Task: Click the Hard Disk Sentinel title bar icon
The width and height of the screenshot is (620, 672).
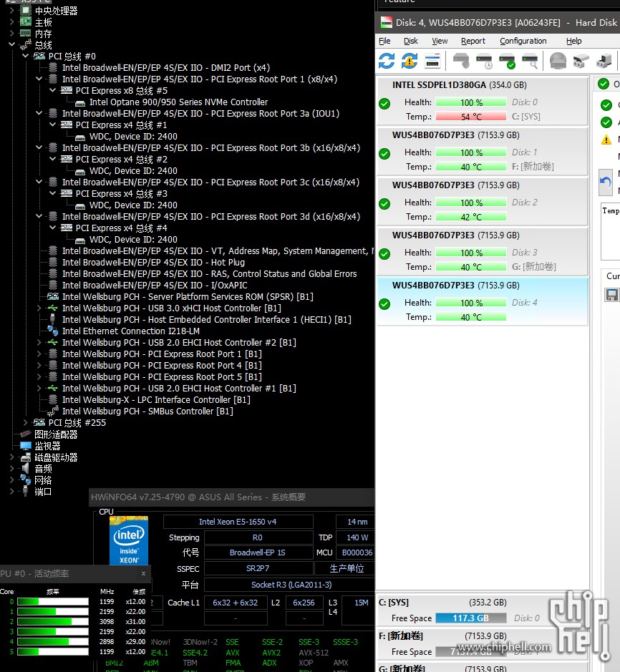Action: coord(387,22)
